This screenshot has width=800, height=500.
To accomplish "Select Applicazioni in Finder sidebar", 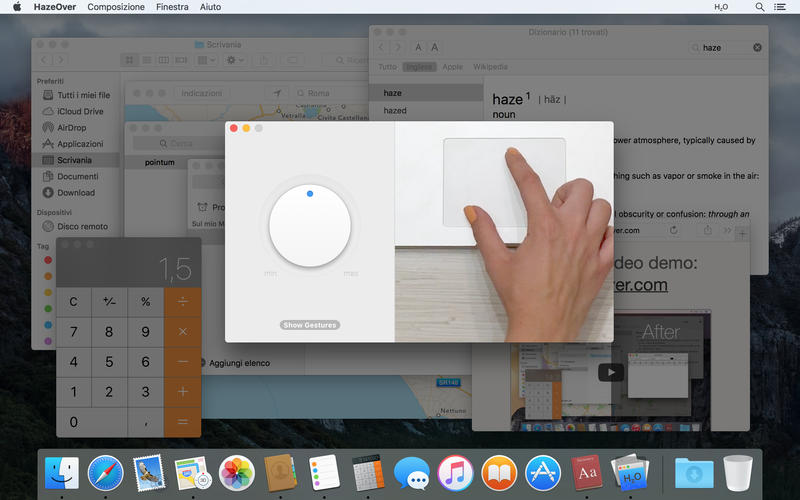I will 72,144.
